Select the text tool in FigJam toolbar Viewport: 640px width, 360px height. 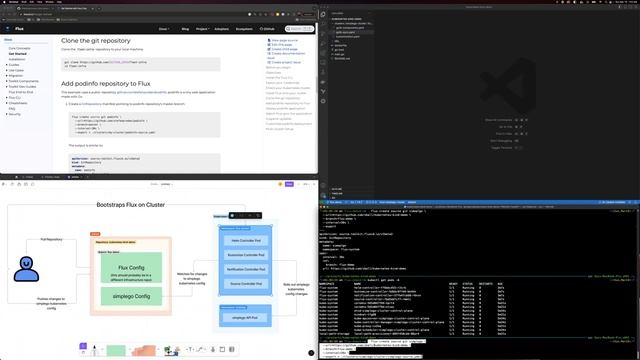(x=190, y=349)
